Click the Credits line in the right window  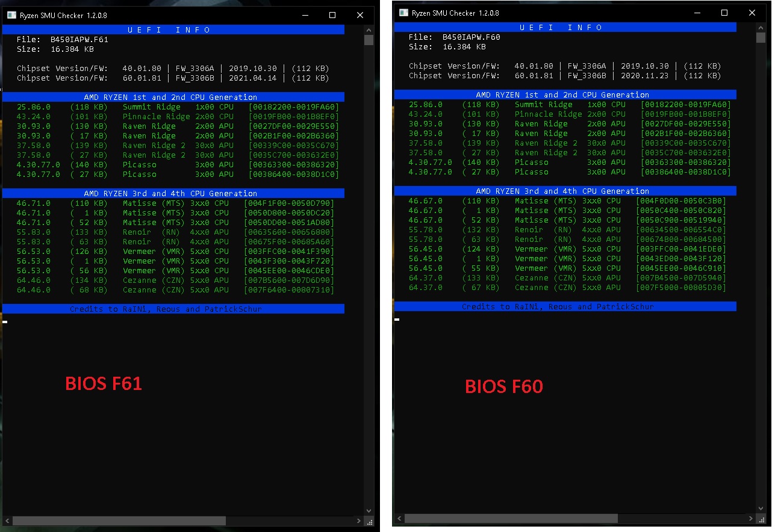tap(565, 306)
